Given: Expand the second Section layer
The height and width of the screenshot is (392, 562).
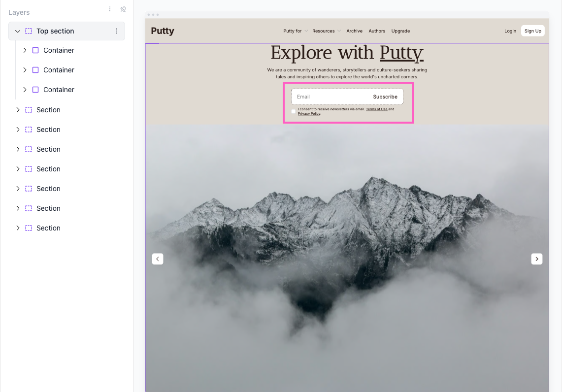Looking at the screenshot, I should pyautogui.click(x=18, y=130).
